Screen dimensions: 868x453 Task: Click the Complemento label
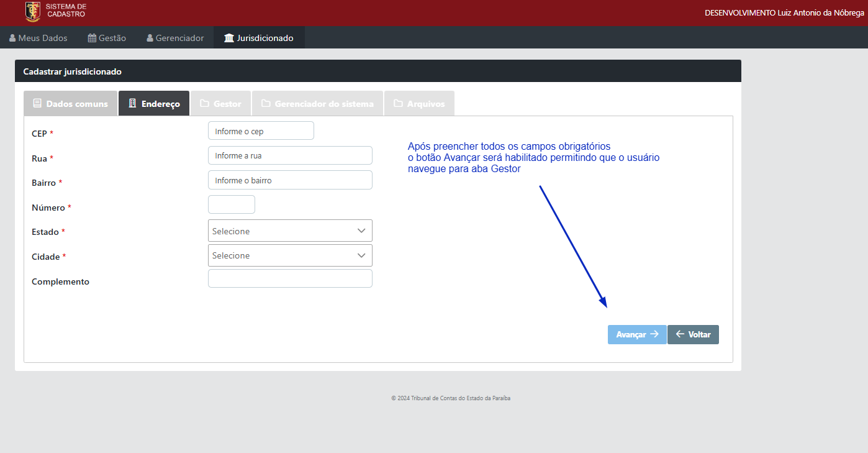click(60, 281)
